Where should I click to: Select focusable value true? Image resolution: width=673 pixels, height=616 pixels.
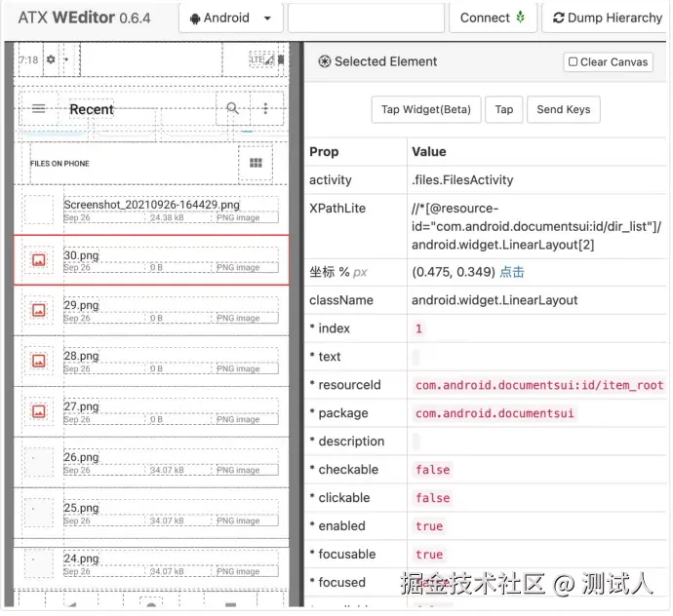[429, 555]
